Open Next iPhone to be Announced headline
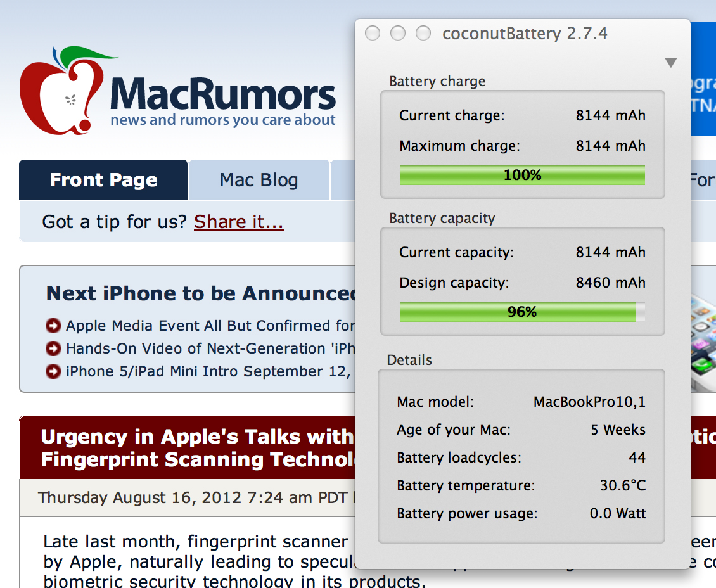Image resolution: width=716 pixels, height=588 pixels. (x=201, y=293)
